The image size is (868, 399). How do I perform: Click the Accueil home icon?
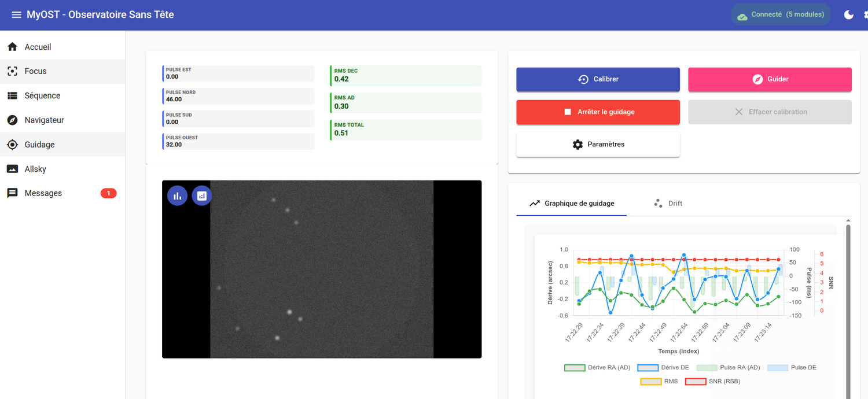pyautogui.click(x=12, y=47)
